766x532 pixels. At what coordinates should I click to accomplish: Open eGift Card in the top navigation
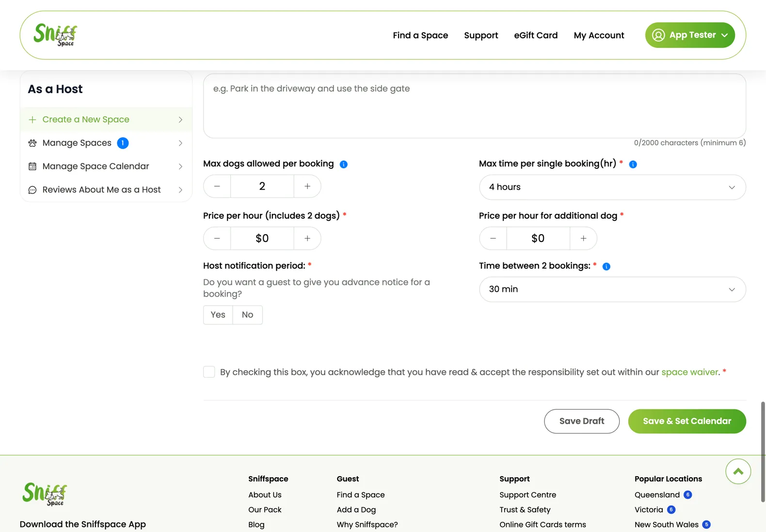coord(536,35)
